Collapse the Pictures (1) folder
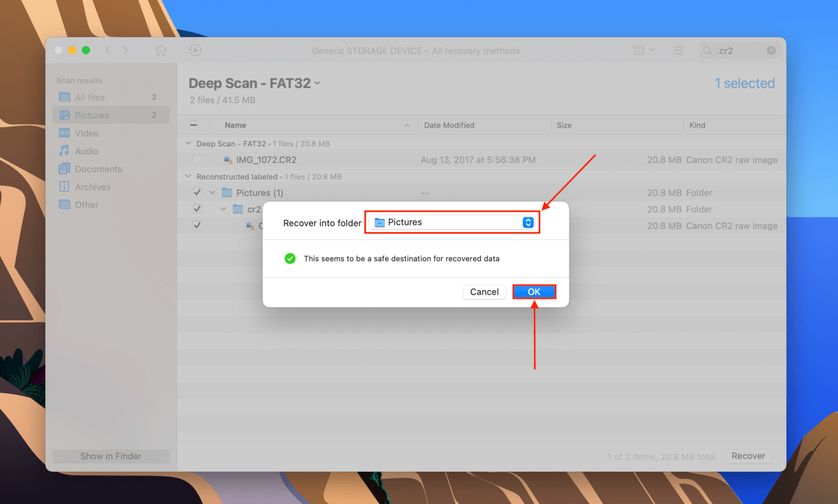 (x=212, y=193)
